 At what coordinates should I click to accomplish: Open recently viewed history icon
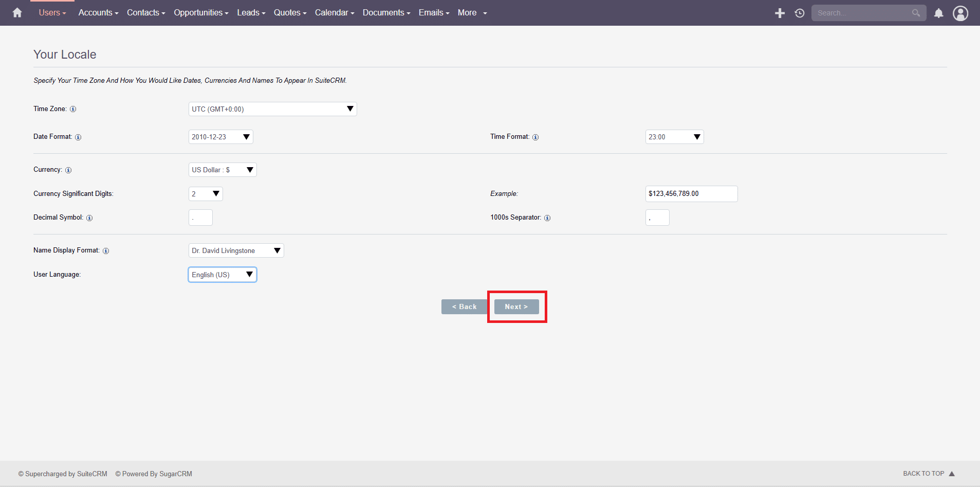799,13
